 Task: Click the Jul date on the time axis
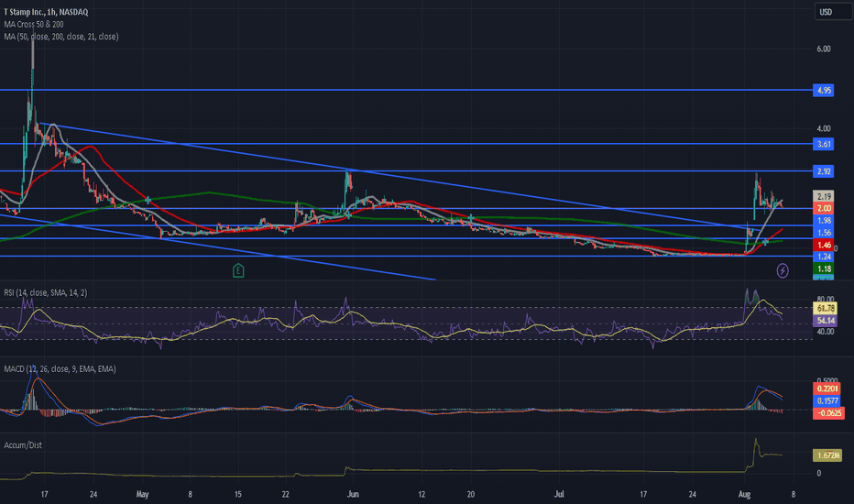pyautogui.click(x=559, y=494)
